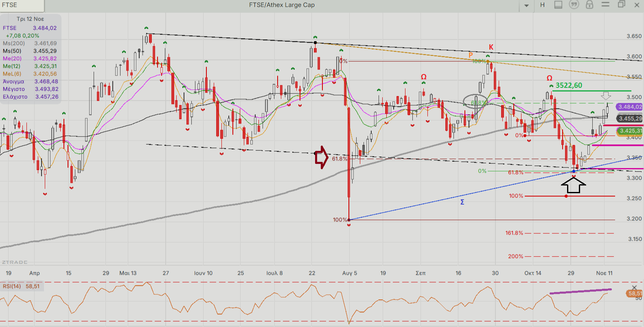This screenshot has width=644, height=327.
Task: Click the Αυγ 5 date on axis
Action: tap(349, 273)
